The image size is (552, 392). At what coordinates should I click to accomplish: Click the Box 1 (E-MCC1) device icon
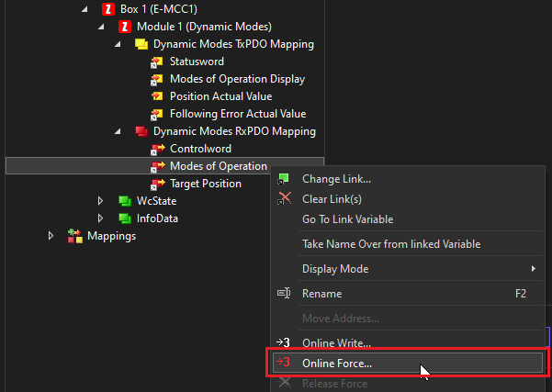[x=107, y=9]
